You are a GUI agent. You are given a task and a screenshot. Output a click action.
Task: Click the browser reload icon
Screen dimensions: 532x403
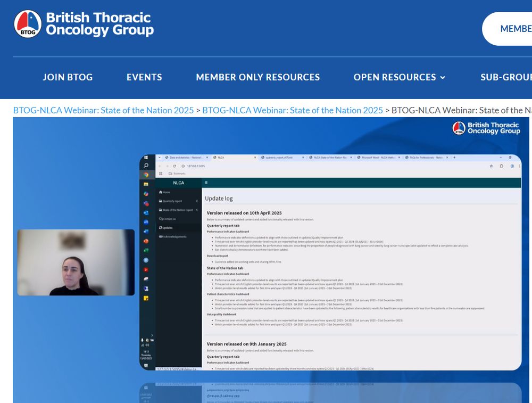pyautogui.click(x=174, y=166)
